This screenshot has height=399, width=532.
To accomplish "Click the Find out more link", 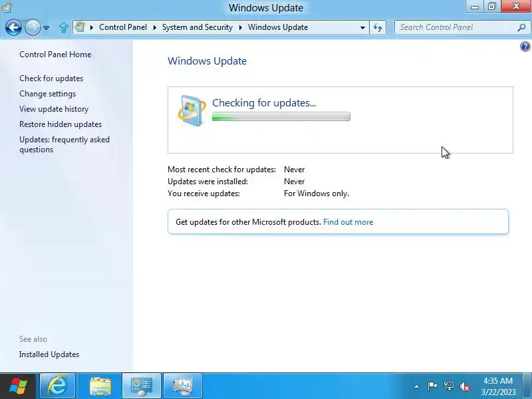I will 348,222.
